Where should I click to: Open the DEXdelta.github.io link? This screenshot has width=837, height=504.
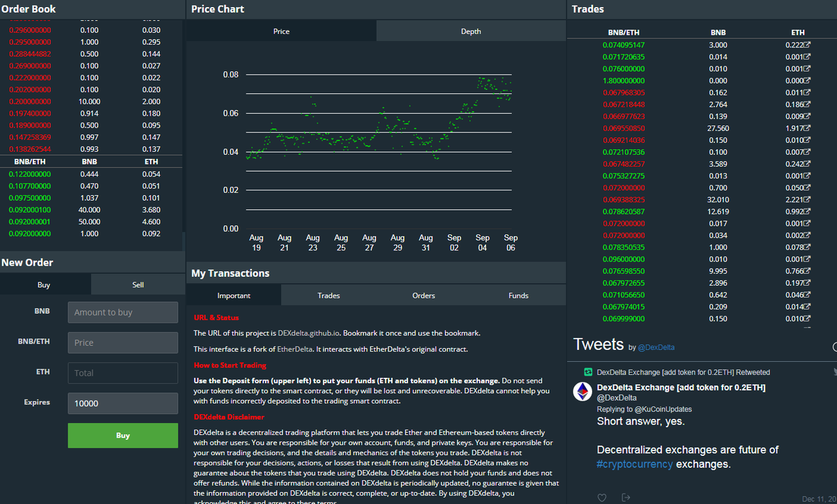308,333
